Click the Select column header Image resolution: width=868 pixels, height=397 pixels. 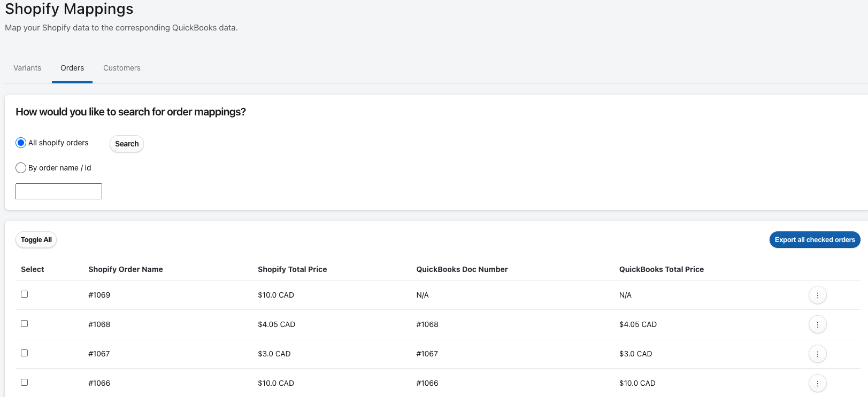coord(33,269)
